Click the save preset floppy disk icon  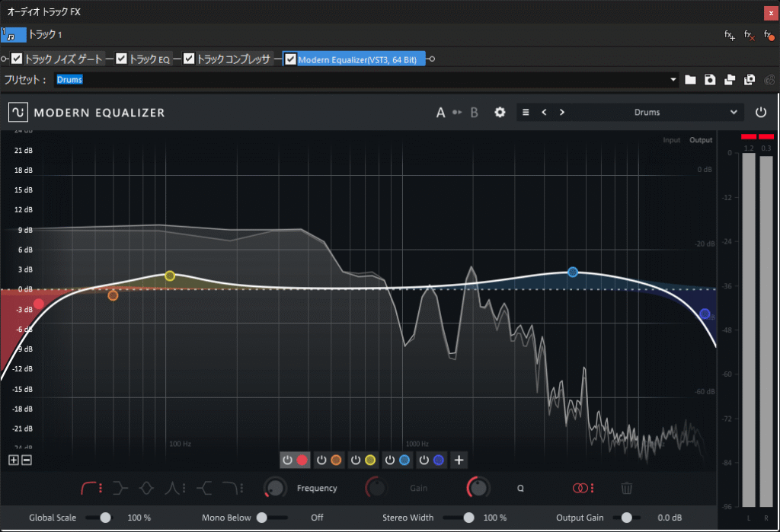click(710, 79)
